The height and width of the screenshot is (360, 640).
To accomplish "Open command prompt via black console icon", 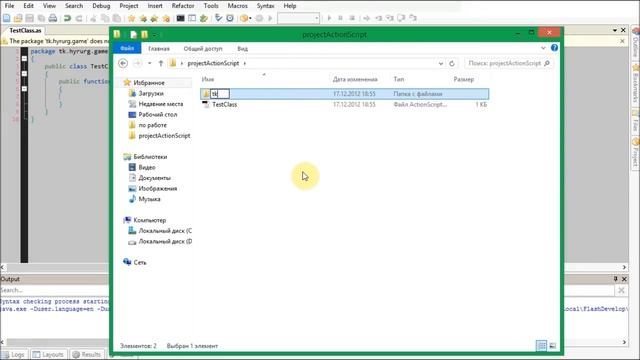I will (x=180, y=18).
